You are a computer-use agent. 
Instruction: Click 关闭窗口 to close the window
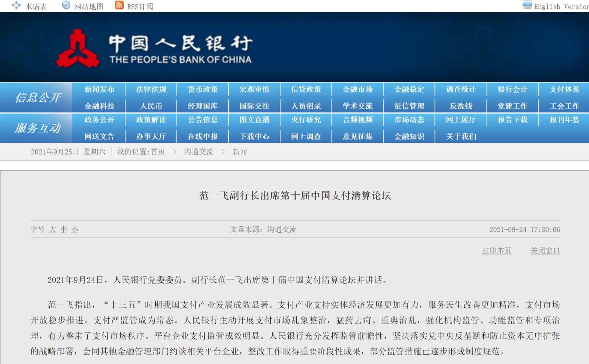click(x=545, y=251)
